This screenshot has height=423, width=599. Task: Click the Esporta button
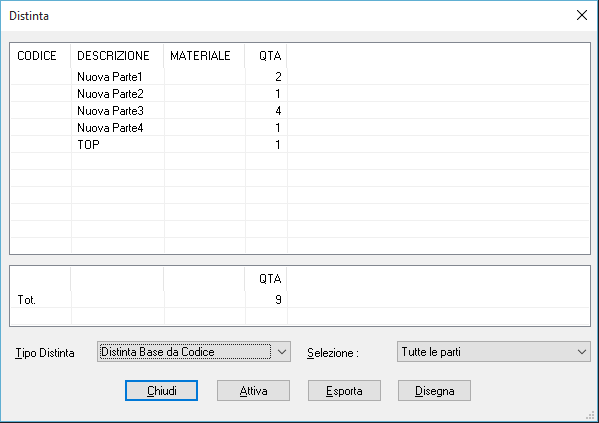pos(344,391)
